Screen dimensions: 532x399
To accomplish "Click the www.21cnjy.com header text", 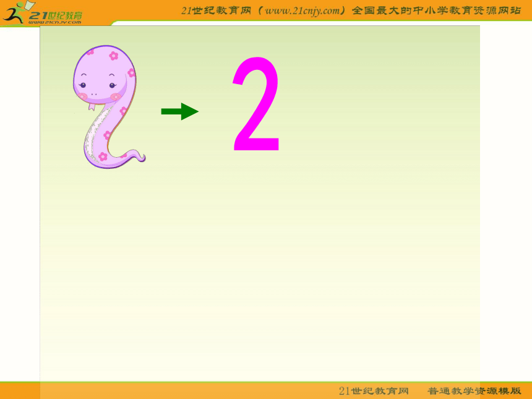I will (302, 11).
